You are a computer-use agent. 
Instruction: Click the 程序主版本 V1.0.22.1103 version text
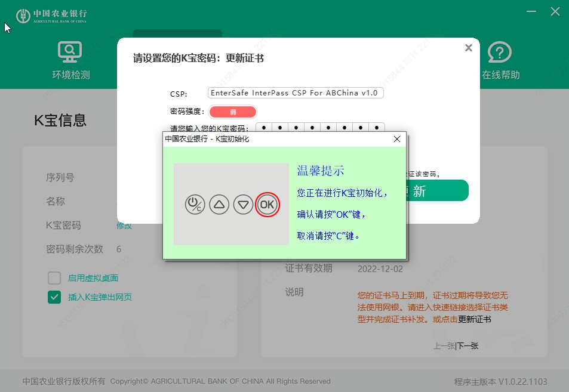click(500, 382)
